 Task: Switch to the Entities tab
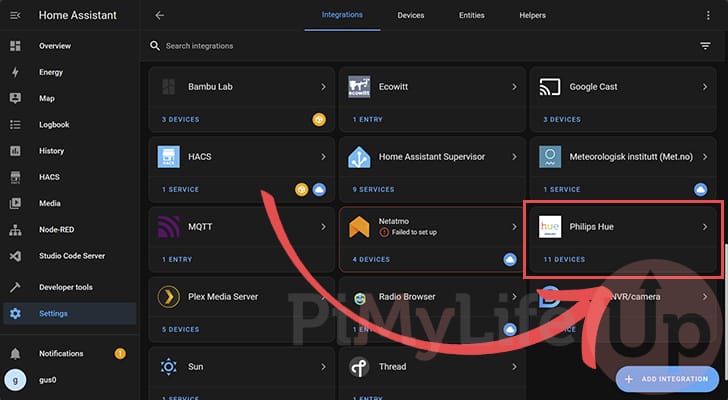[472, 15]
